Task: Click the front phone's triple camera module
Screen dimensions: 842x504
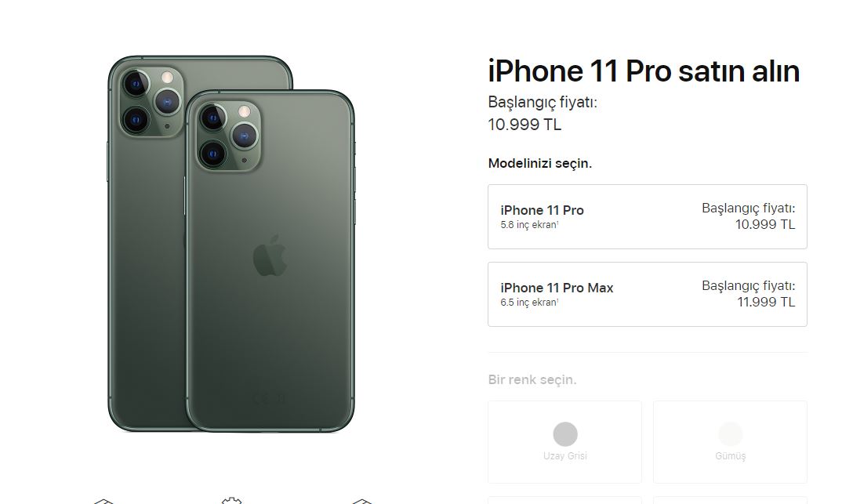Action: [x=229, y=136]
